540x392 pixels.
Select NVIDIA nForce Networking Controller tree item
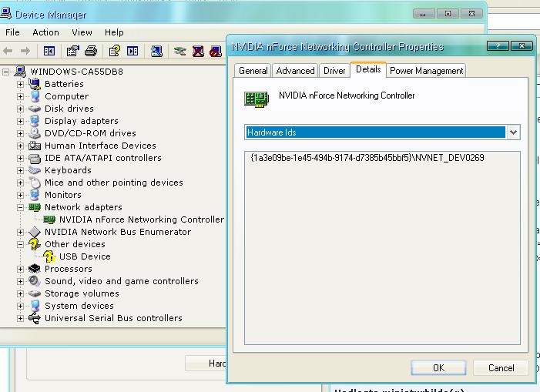click(142, 219)
